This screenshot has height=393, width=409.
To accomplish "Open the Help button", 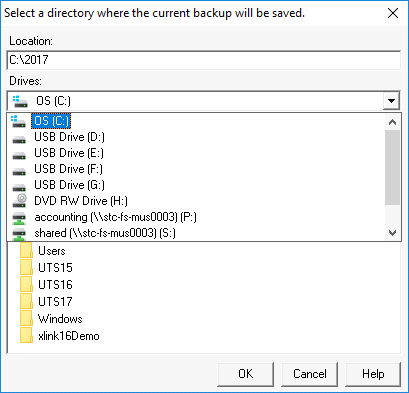I will [373, 374].
